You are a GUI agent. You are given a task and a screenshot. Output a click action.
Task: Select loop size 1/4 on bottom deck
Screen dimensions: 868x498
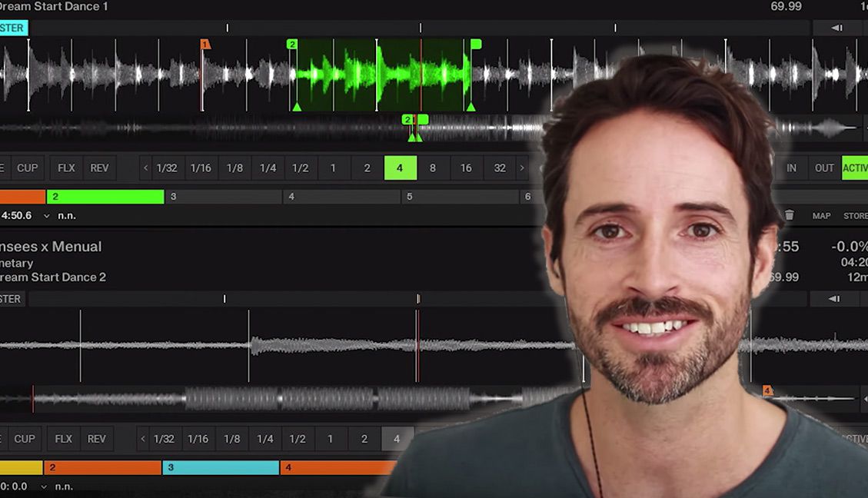[265, 439]
